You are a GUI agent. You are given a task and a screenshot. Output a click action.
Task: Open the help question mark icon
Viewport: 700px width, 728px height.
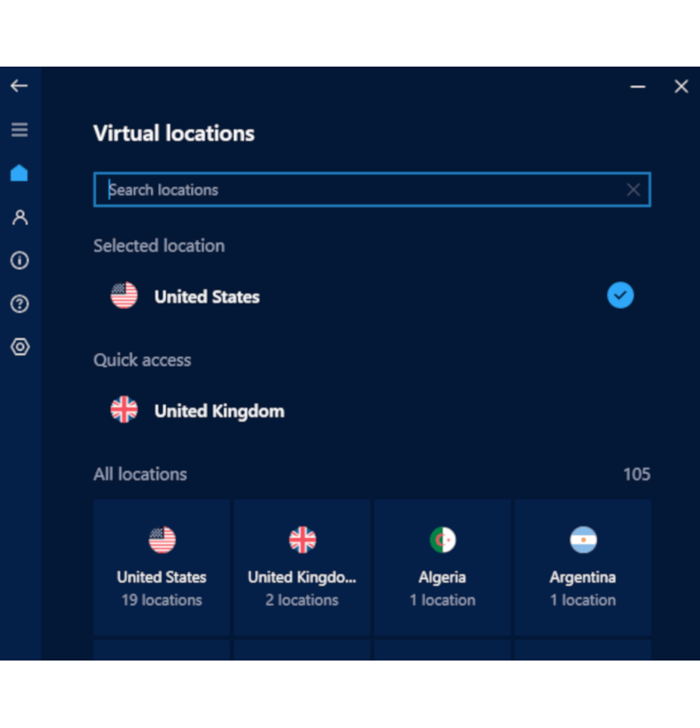point(20,304)
